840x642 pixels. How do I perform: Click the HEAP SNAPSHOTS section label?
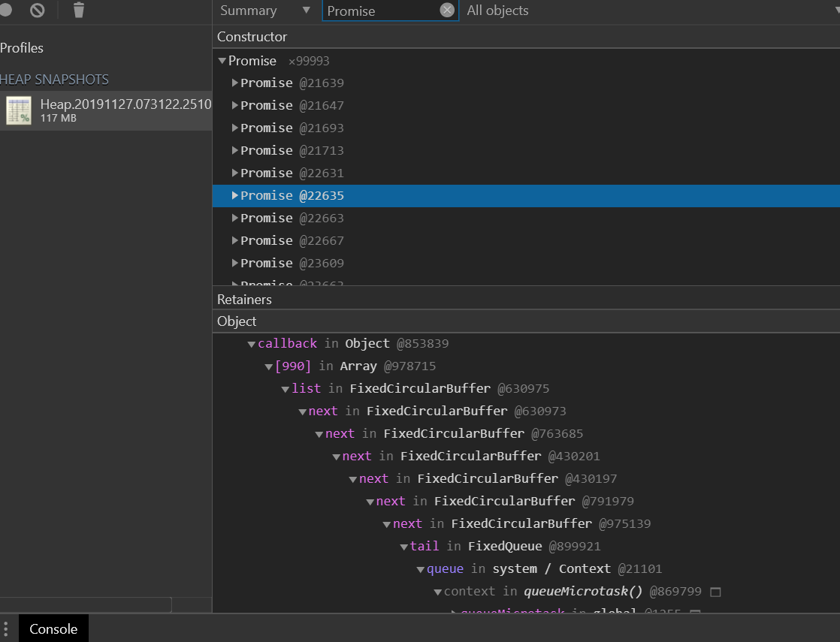point(54,80)
